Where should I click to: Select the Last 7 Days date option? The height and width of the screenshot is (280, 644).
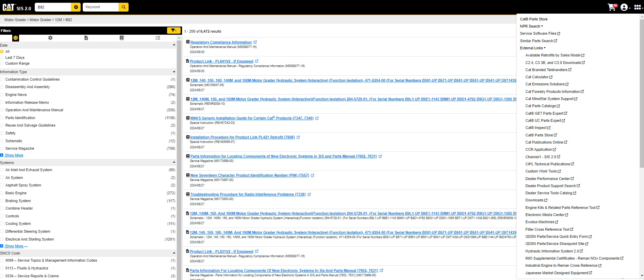click(2, 57)
